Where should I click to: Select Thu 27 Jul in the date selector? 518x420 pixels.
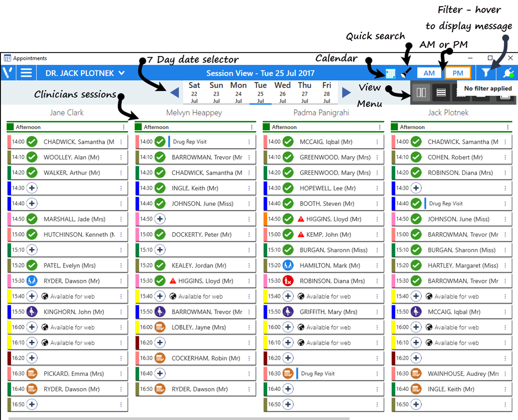(304, 93)
